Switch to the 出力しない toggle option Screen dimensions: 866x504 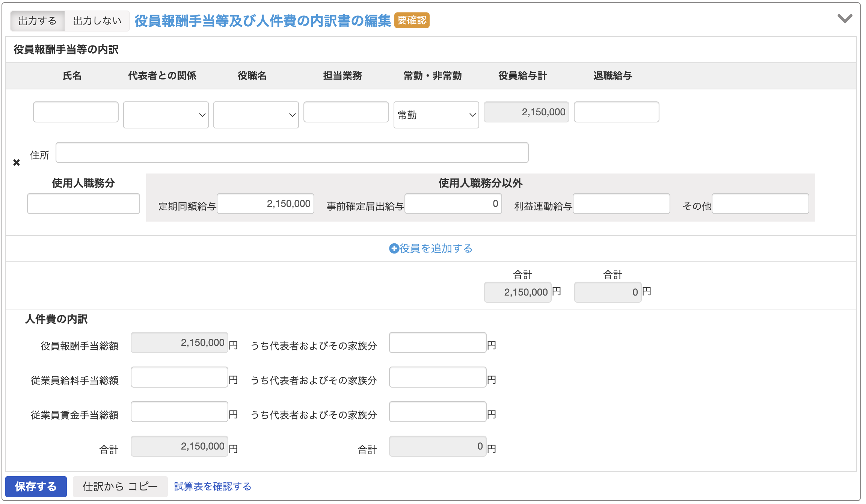click(97, 21)
